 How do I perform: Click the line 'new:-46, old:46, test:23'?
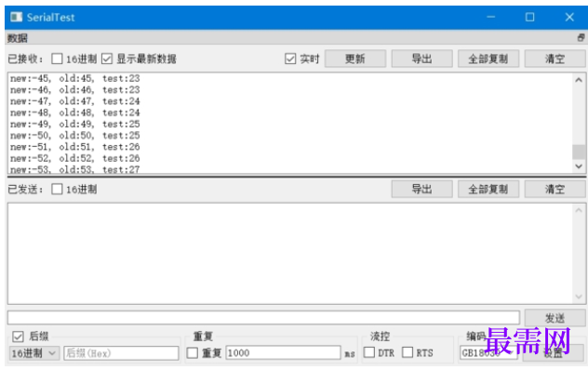click(75, 90)
